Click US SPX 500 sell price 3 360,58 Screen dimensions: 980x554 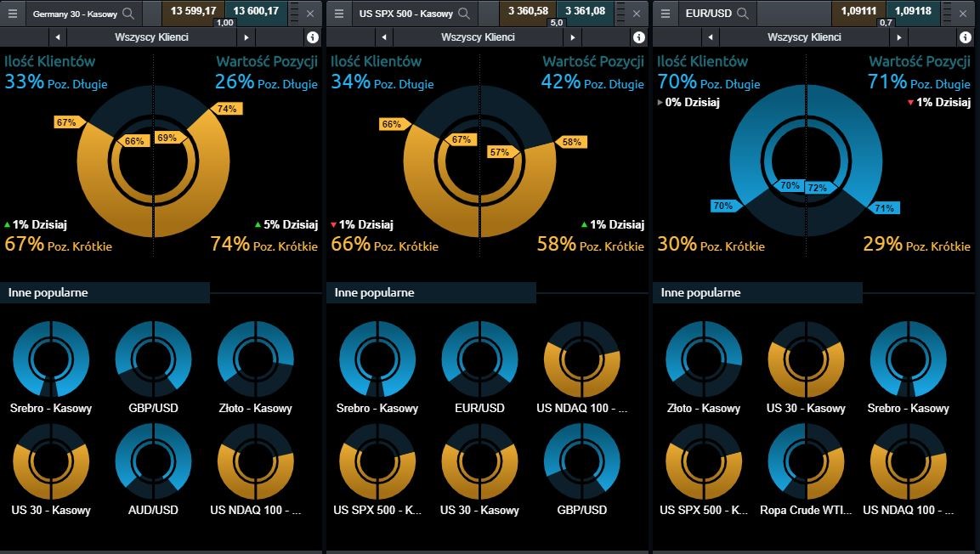click(529, 10)
